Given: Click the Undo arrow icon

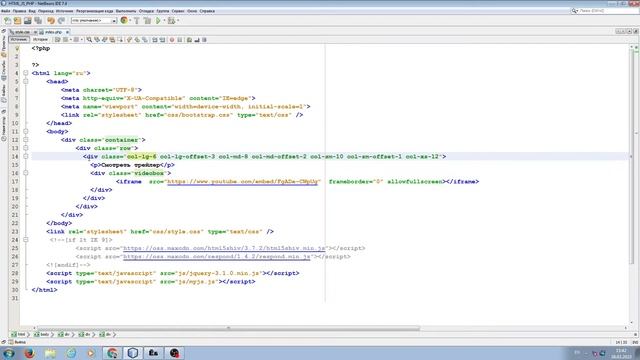Looking at the screenshot, I should click(51, 20).
